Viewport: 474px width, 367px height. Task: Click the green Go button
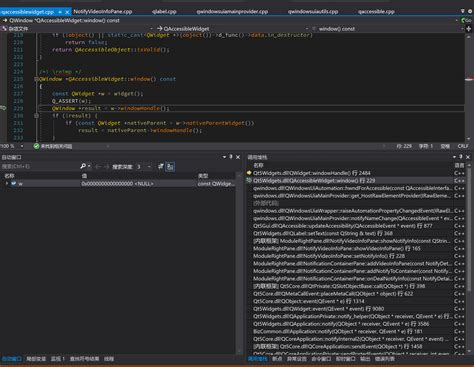click(467, 20)
